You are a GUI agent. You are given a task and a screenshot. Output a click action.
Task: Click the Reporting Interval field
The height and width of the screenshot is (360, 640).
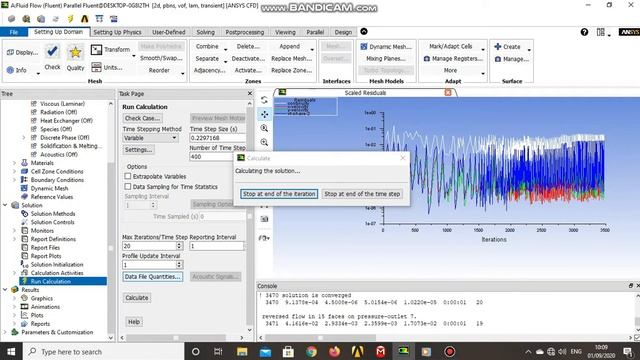pos(216,246)
